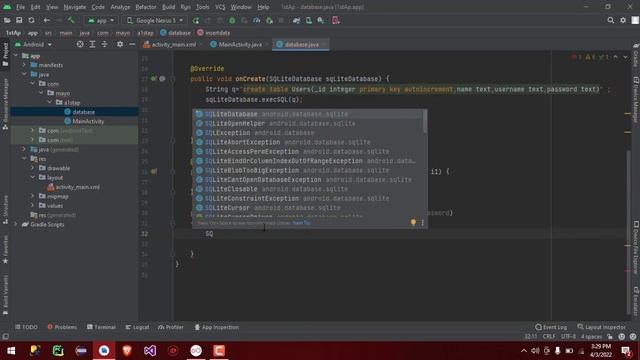
Task: Select SQLiteOpenHelper completion suggestion
Action: (x=309, y=123)
